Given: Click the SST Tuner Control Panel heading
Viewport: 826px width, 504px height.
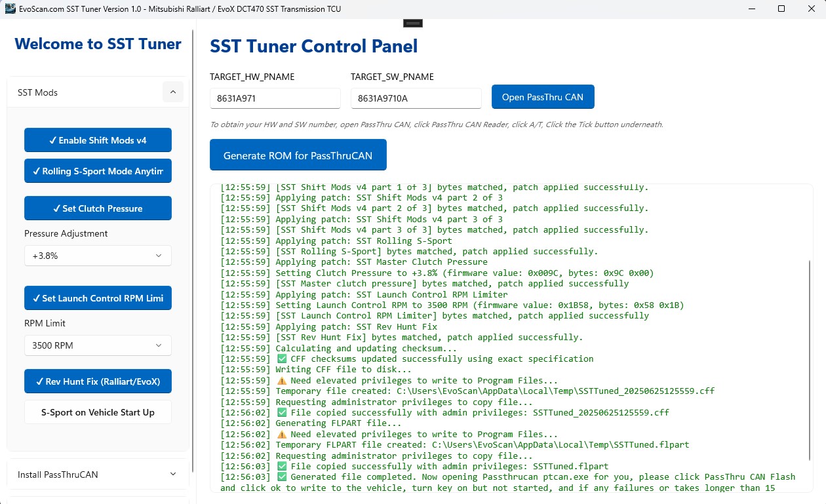Looking at the screenshot, I should tap(313, 47).
